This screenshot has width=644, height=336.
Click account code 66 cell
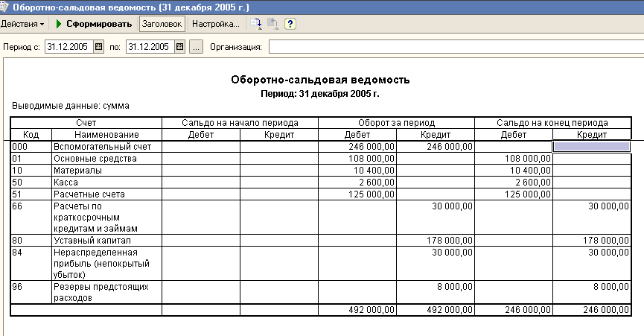(31, 218)
